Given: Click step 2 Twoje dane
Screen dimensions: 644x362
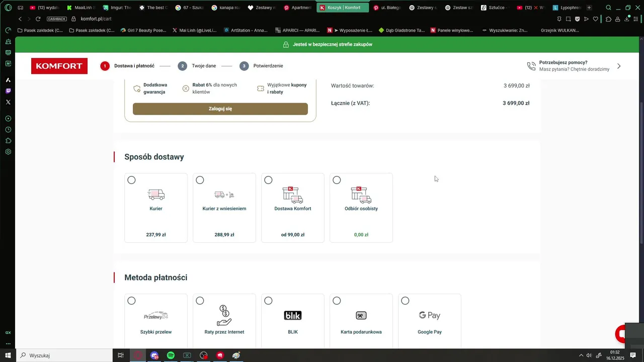Looking at the screenshot, I should tap(197, 66).
